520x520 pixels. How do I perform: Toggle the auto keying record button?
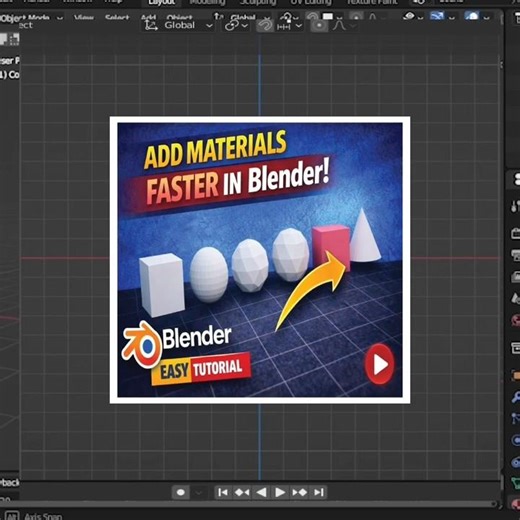point(181,492)
